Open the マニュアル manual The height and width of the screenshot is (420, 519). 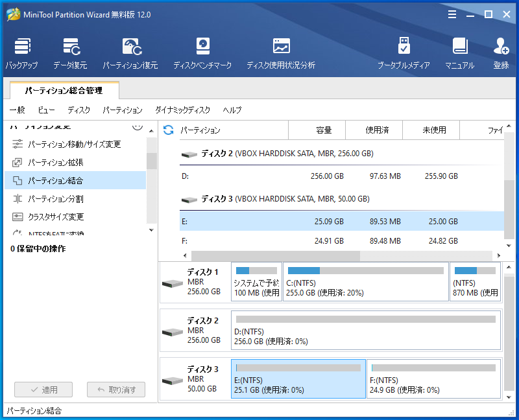[460, 53]
